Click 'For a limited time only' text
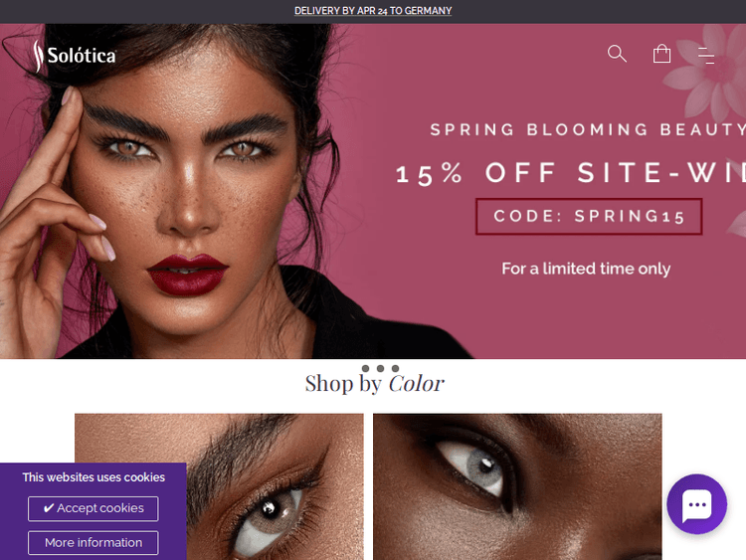 pos(586,269)
